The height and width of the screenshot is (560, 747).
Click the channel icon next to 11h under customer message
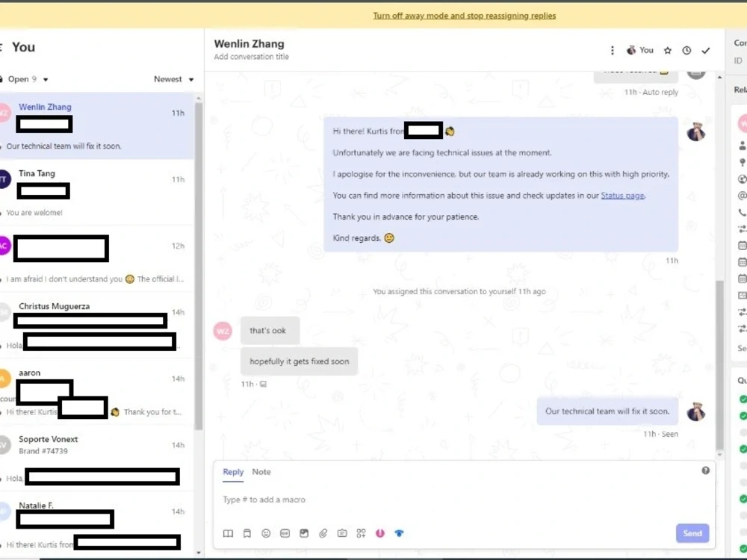tap(263, 385)
